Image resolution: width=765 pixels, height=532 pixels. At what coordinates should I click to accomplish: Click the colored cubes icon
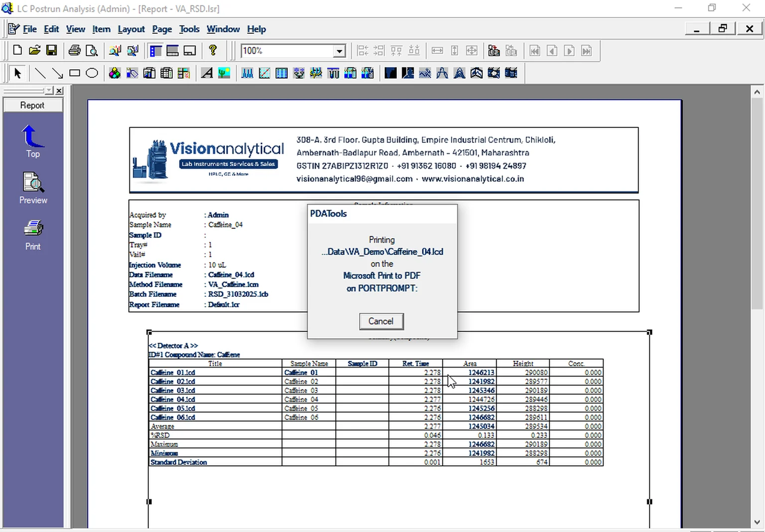[115, 73]
